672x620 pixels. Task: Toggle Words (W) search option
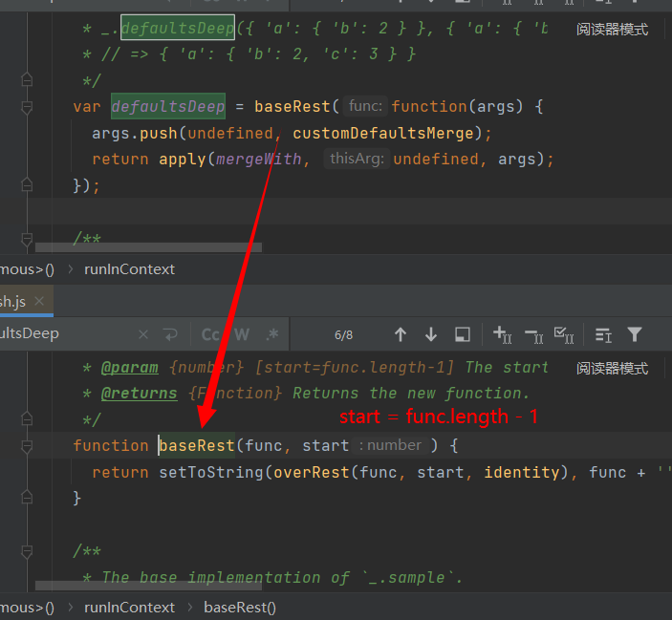[x=242, y=334]
